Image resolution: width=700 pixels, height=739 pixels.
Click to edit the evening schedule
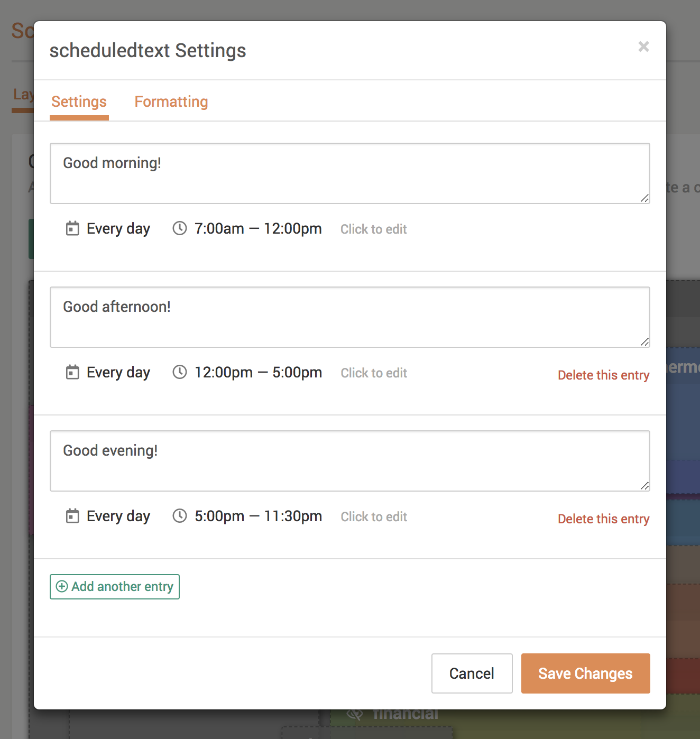pos(373,516)
